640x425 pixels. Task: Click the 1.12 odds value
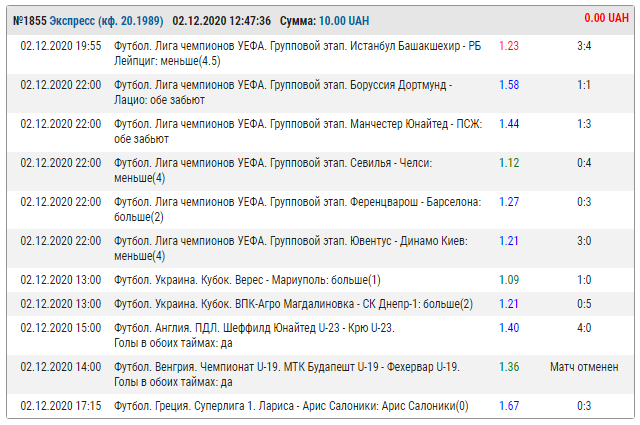point(508,163)
